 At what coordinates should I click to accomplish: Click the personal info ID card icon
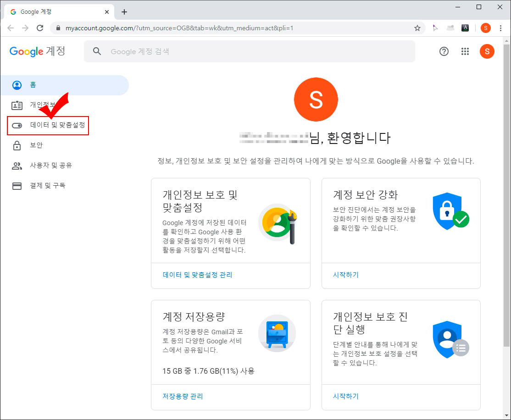[17, 105]
